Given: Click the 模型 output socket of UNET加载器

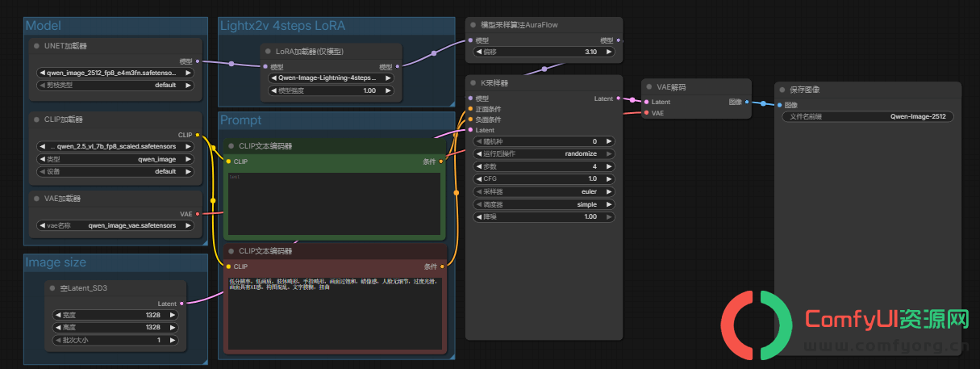Looking at the screenshot, I should (x=198, y=61).
